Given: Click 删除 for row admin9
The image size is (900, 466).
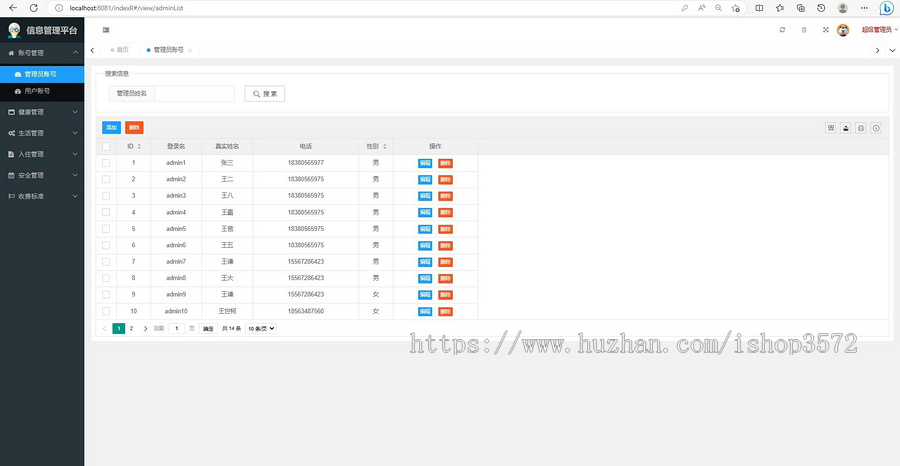Looking at the screenshot, I should [445, 294].
